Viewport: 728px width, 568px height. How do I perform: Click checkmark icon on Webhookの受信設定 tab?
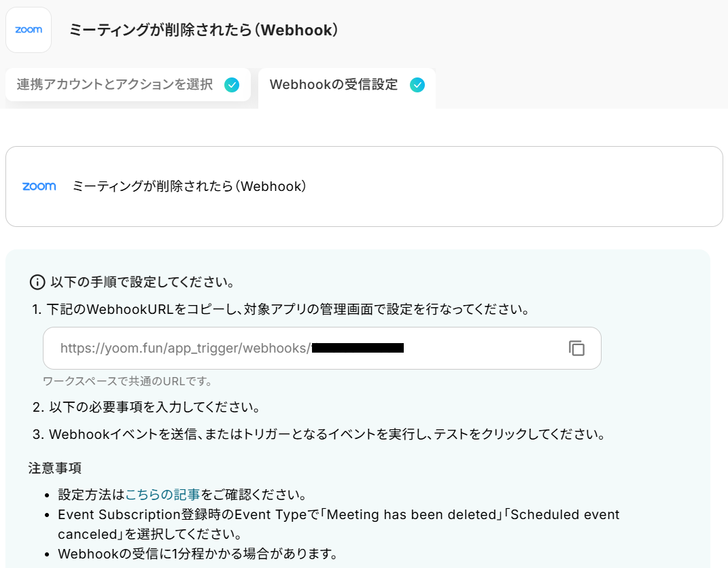click(x=417, y=85)
